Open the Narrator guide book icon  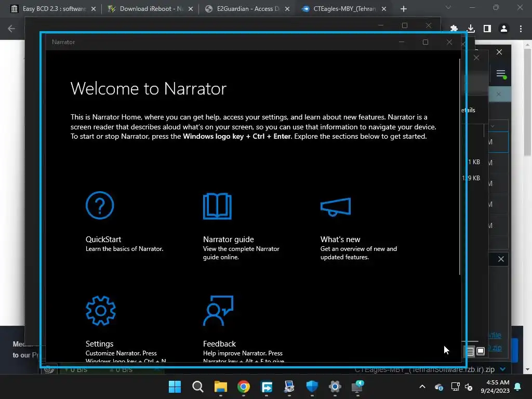click(217, 206)
